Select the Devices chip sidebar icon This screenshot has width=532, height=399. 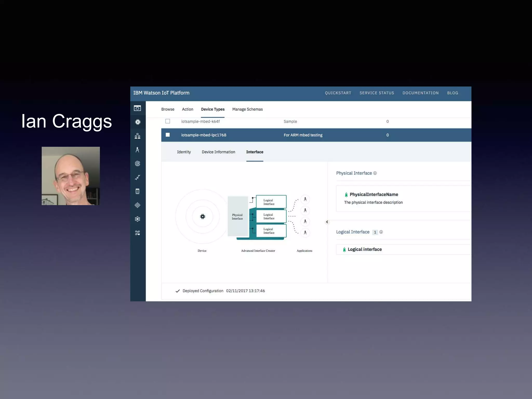click(x=138, y=122)
